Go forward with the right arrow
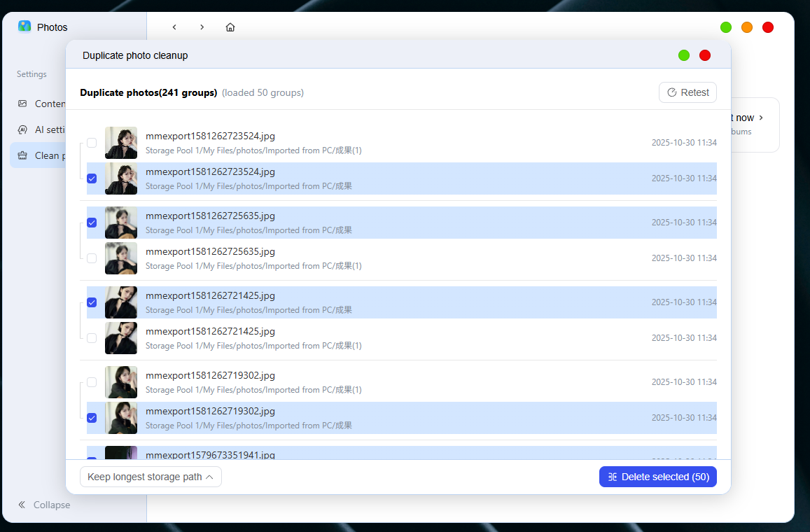The image size is (810, 532). [202, 27]
